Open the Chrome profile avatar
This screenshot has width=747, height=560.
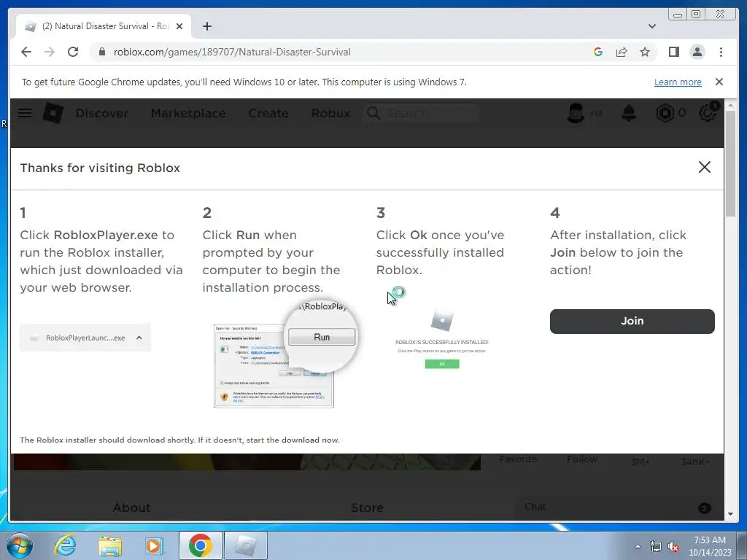(x=697, y=52)
